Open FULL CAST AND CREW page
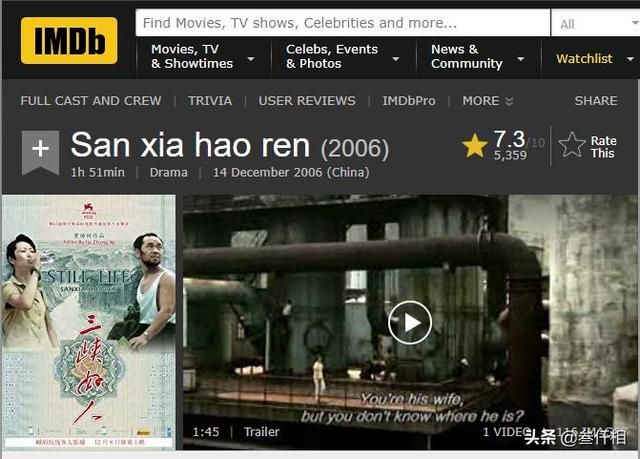Screen dimensions: 640x459 pos(91,101)
